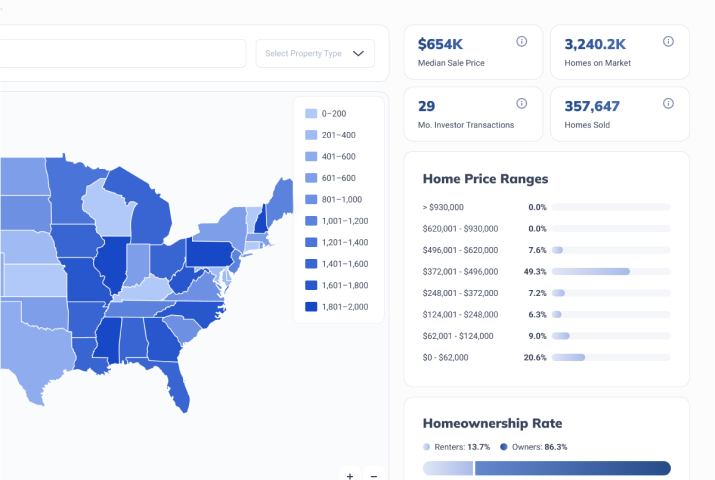Viewport: 715px width, 480px height.
Task: Click the $0 - $62,000 price range bar
Action: [x=610, y=357]
